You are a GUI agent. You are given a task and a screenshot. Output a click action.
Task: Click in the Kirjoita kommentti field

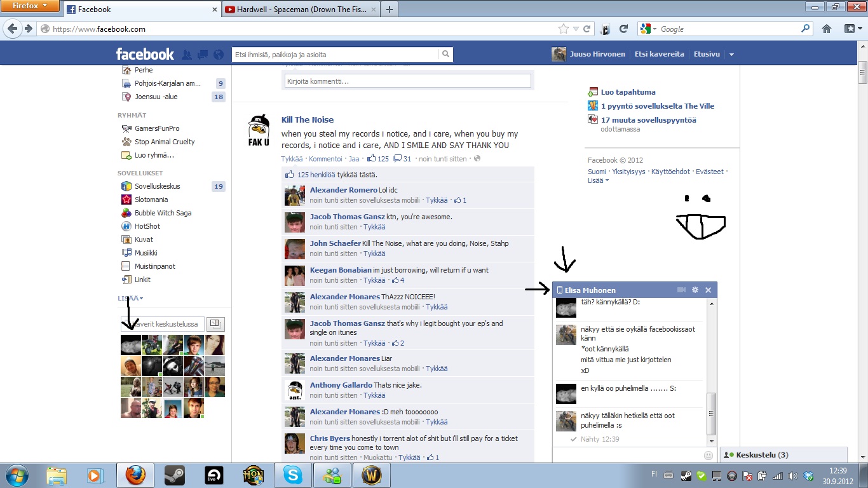(407, 81)
